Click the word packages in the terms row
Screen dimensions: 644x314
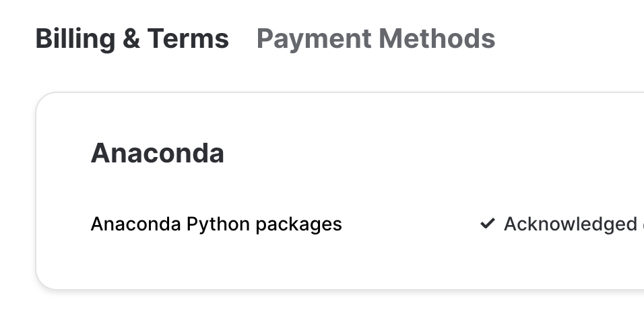click(299, 224)
